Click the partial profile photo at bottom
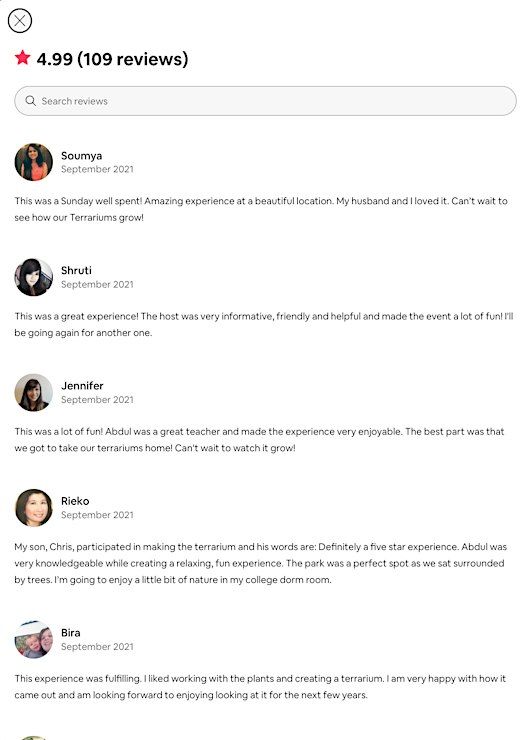The width and height of the screenshot is (529, 740). tap(34, 738)
